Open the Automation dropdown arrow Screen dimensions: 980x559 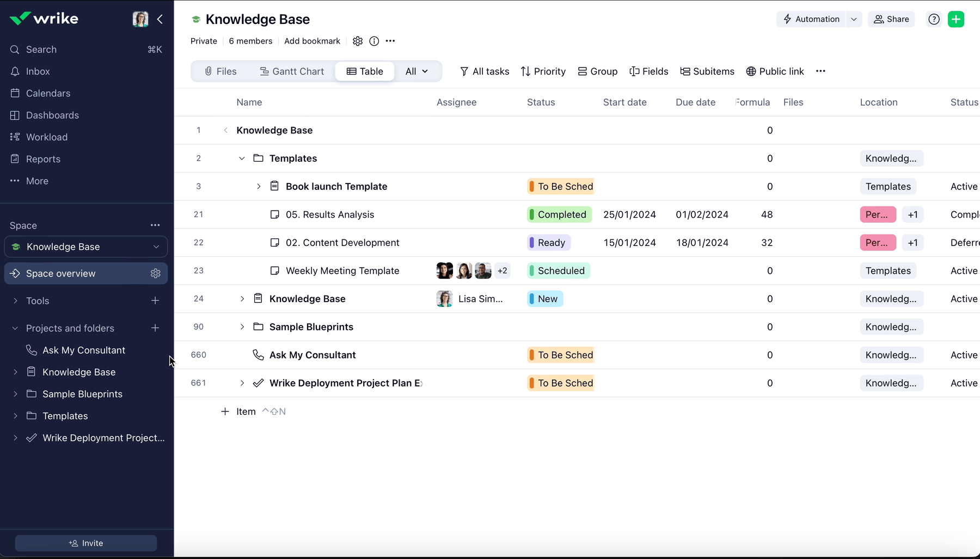coord(854,19)
